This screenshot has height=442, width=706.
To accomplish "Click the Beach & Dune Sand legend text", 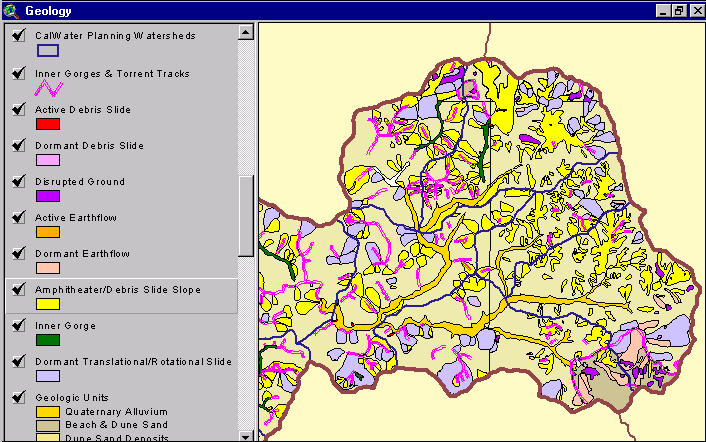I will 116,424.
